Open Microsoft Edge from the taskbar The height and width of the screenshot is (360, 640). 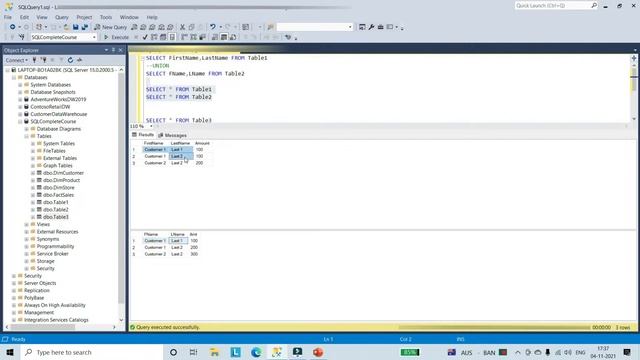coord(256,352)
